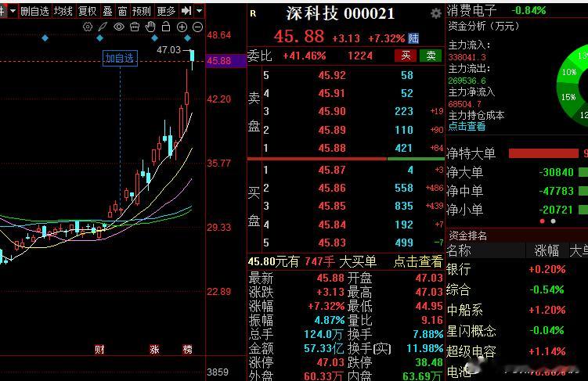Click the 涨 marker at chart bottom
Screen dimensions: 588x381
pyautogui.click(x=154, y=349)
